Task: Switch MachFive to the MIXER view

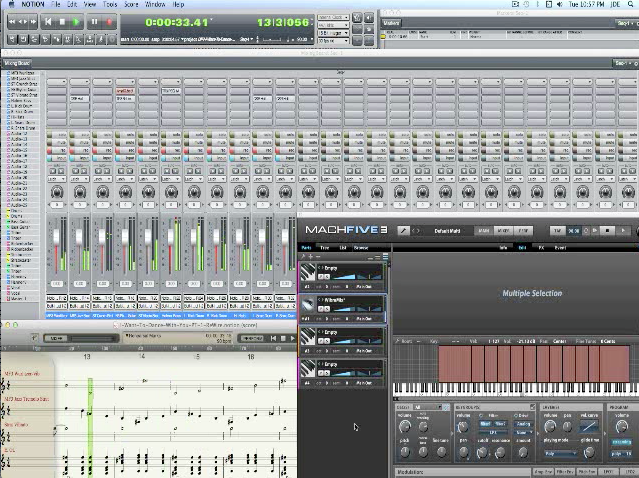Action: click(x=503, y=231)
